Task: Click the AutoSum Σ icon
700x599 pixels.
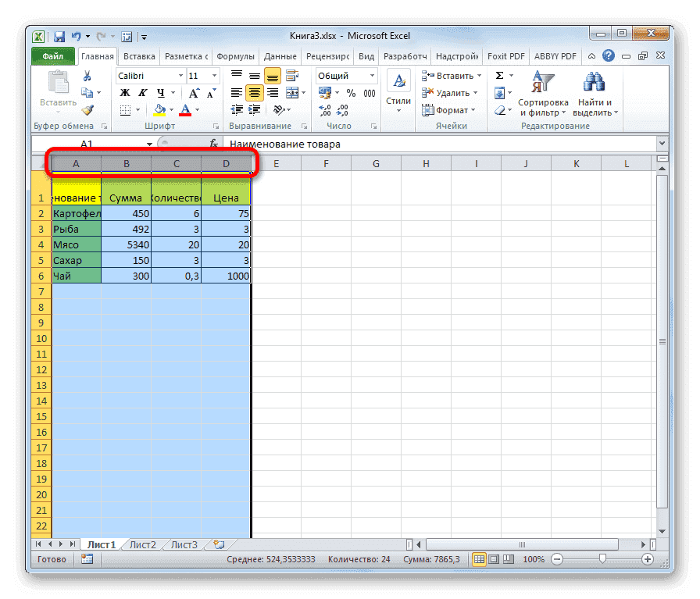Action: tap(498, 76)
